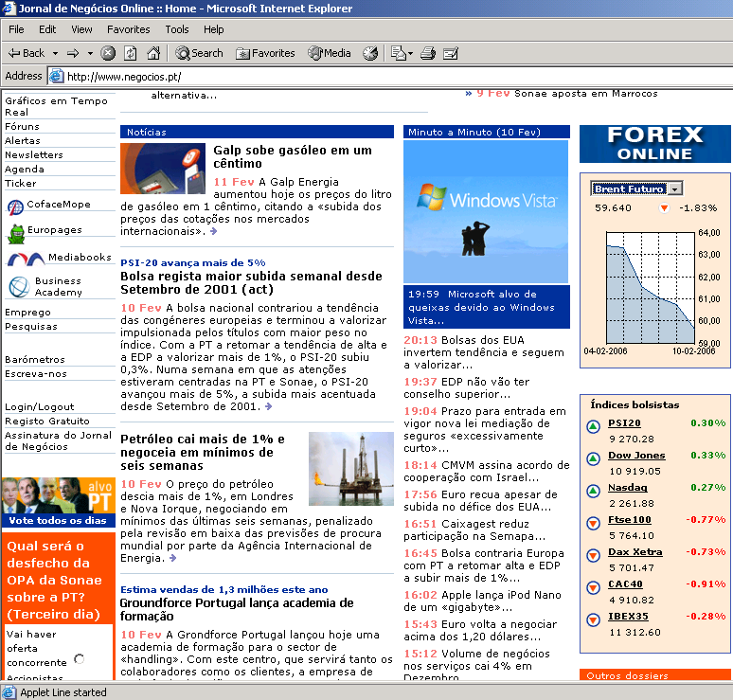733x700 pixels.
Task: Select the 'Vai haver oferta concorrente' radio button
Action: point(79,659)
